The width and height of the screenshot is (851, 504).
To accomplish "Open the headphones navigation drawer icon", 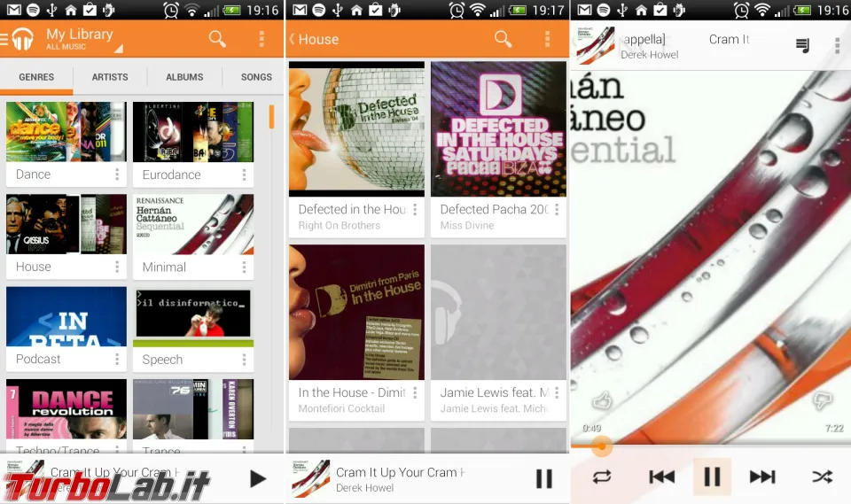I will point(22,39).
